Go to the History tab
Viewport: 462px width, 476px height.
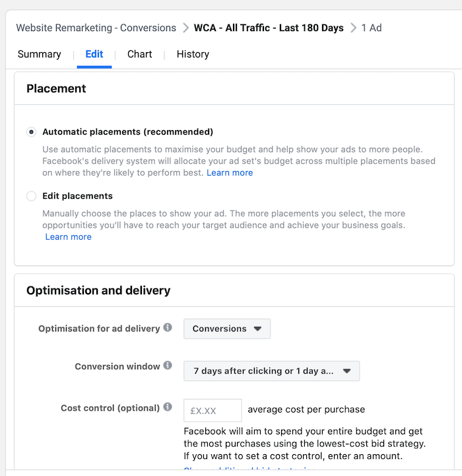click(x=193, y=54)
